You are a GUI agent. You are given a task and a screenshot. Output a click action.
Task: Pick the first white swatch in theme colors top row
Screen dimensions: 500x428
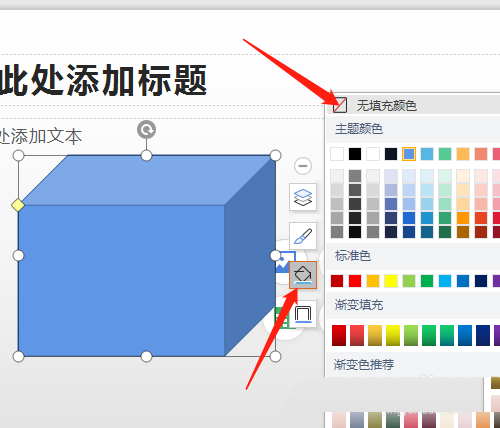(337, 154)
